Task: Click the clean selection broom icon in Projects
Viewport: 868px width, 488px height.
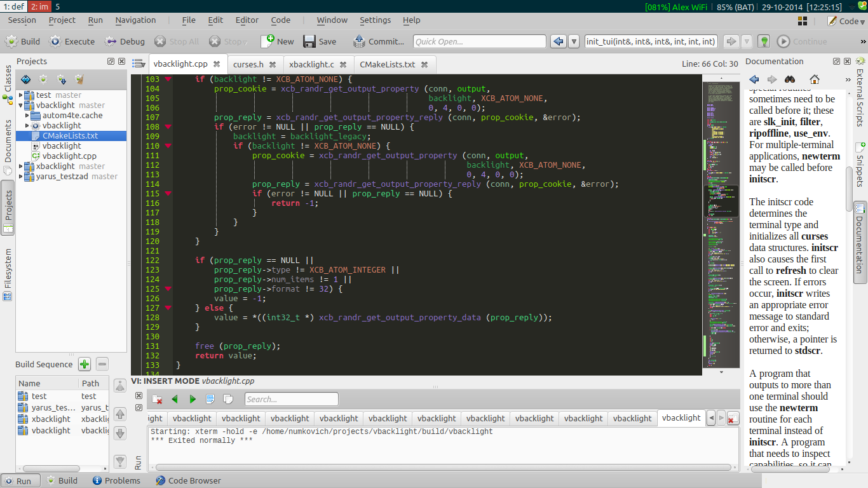Action: (x=79, y=79)
